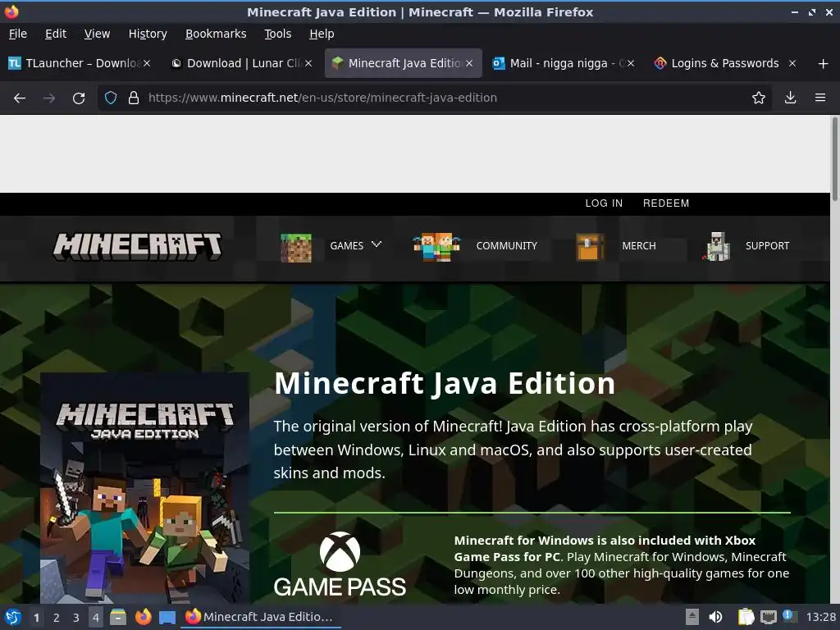
Task: Open the Bookmarks menu
Action: click(x=216, y=34)
